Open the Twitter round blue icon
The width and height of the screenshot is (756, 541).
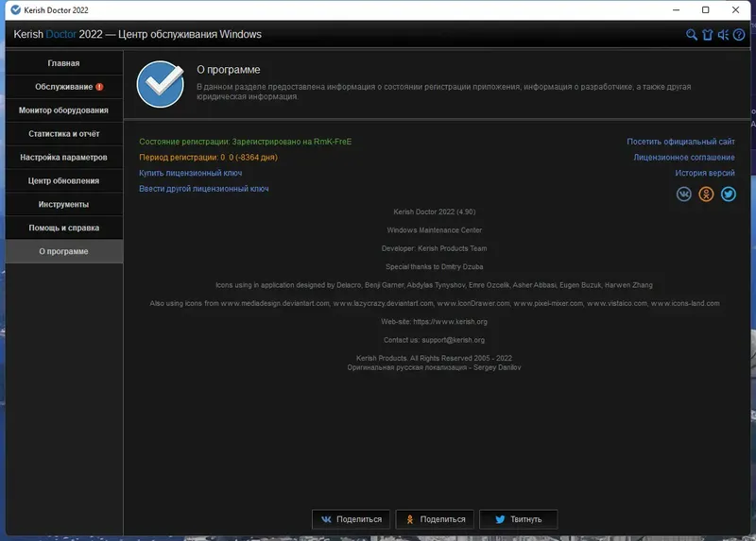click(728, 194)
